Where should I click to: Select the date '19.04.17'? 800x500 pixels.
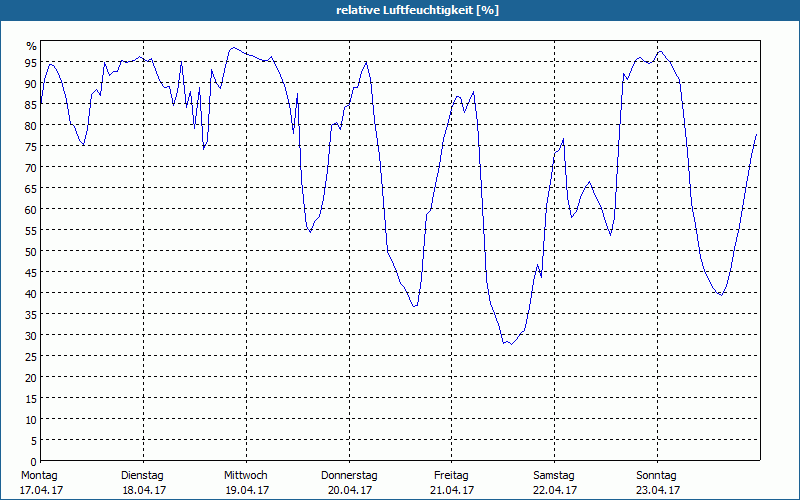click(247, 490)
